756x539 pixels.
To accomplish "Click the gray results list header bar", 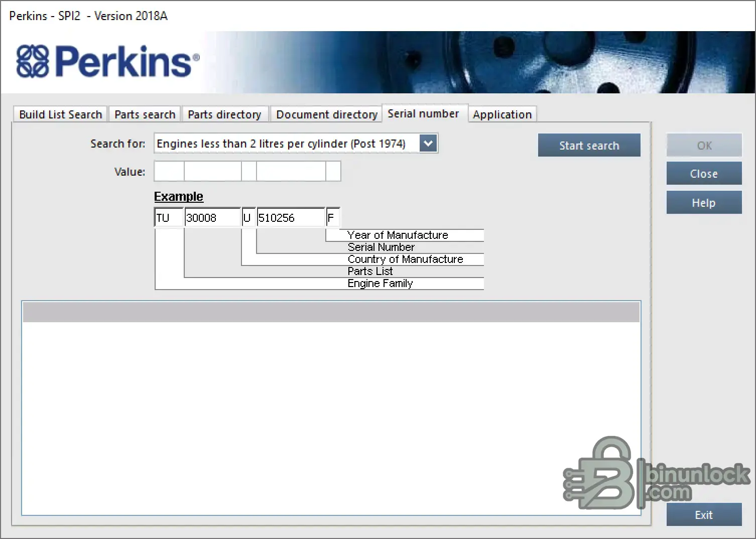I will pyautogui.click(x=331, y=312).
